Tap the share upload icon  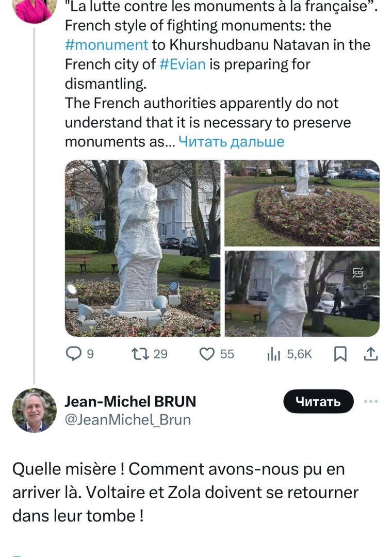coord(371,354)
